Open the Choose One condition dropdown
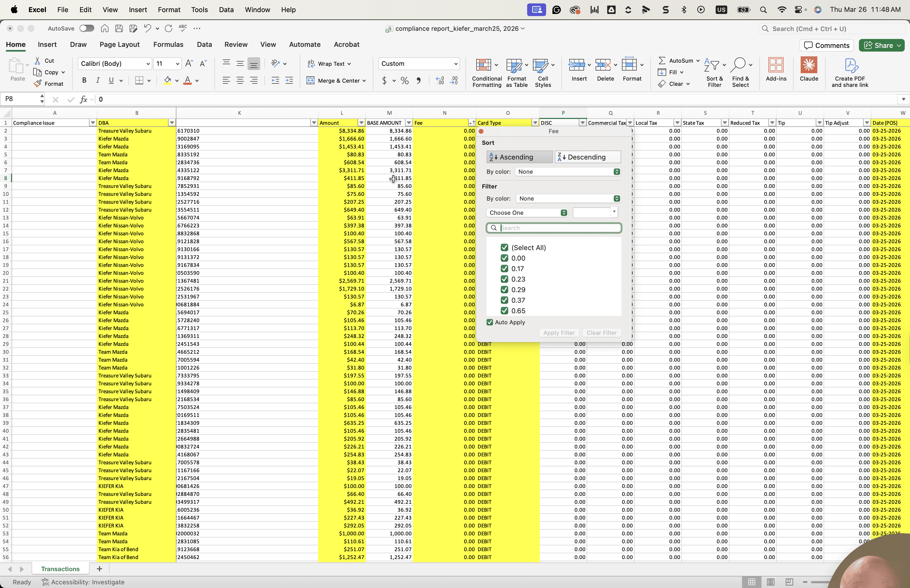Screen dimensions: 910x588 click(x=527, y=213)
